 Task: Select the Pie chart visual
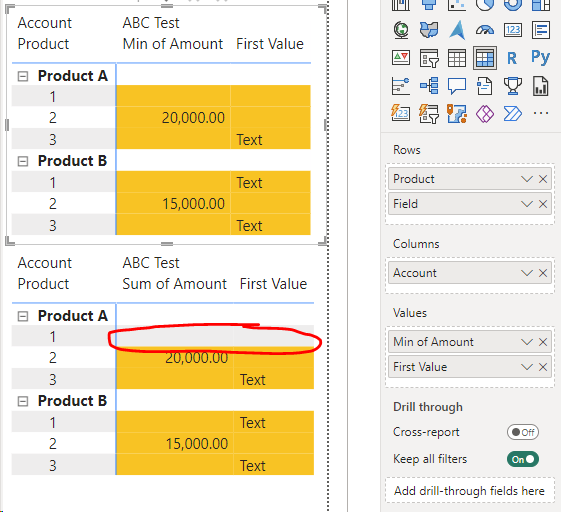485,5
